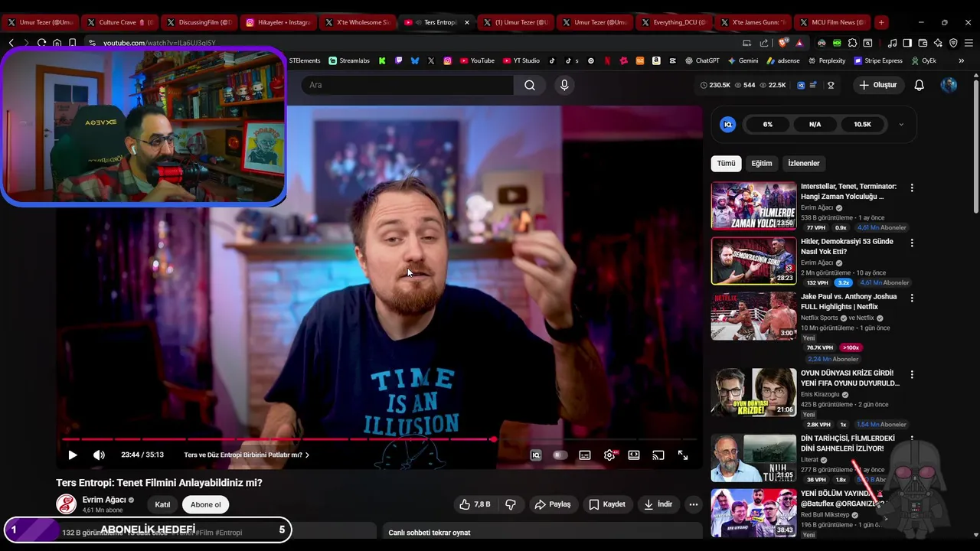Go back with the browser back arrow

[11, 43]
